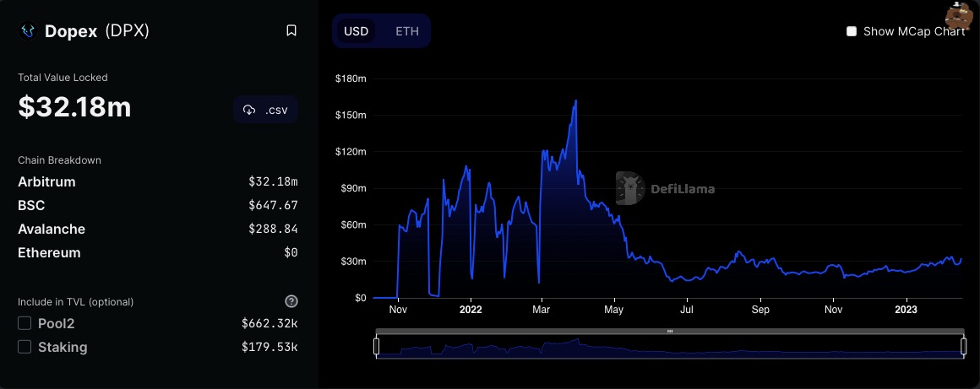Click the 2022 x-axis label
The height and width of the screenshot is (389, 980).
[x=471, y=310]
